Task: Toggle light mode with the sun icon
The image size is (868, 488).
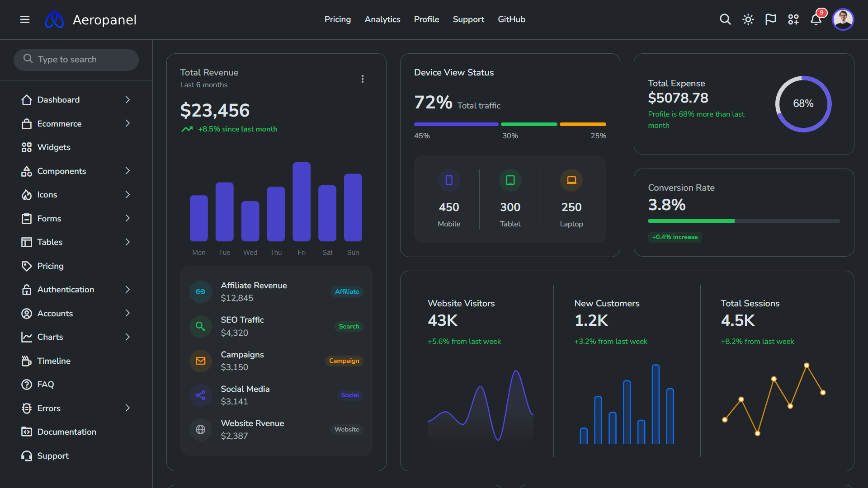Action: [748, 19]
